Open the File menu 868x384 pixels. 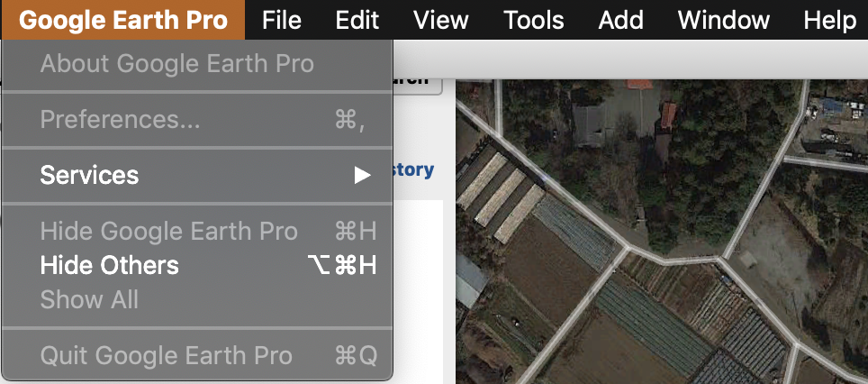pyautogui.click(x=282, y=21)
